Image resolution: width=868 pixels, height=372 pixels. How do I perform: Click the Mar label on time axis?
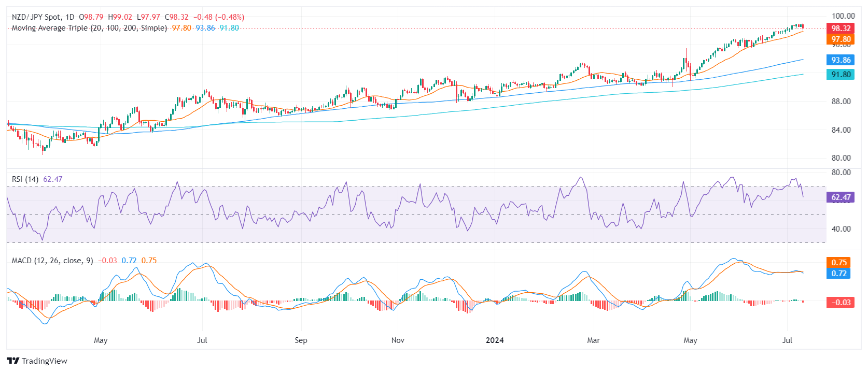pos(593,340)
